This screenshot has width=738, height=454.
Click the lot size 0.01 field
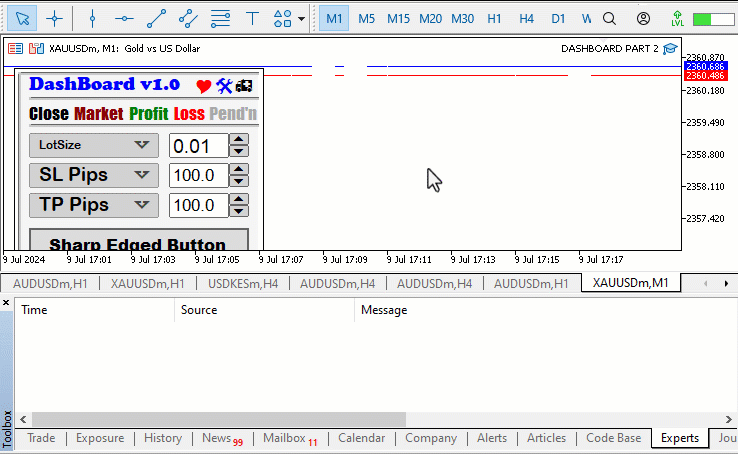click(199, 146)
